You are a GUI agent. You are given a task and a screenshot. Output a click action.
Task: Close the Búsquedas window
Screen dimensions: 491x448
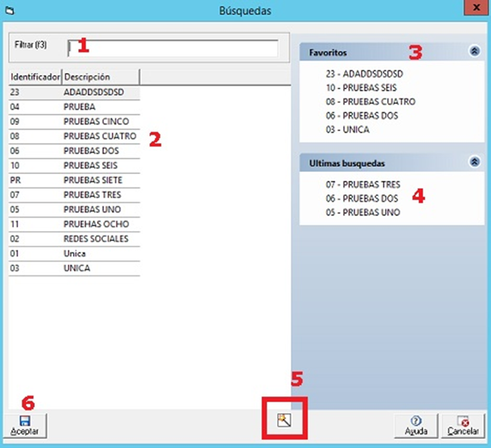[475, 9]
